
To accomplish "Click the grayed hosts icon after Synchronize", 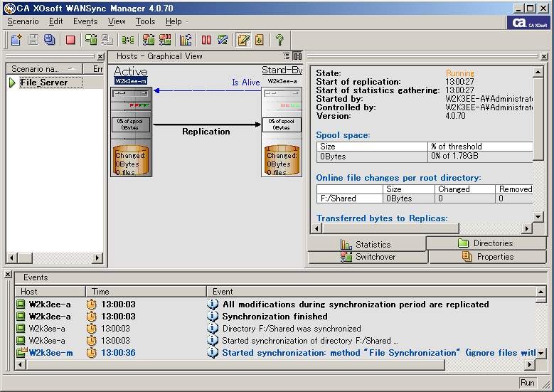I will [x=107, y=40].
